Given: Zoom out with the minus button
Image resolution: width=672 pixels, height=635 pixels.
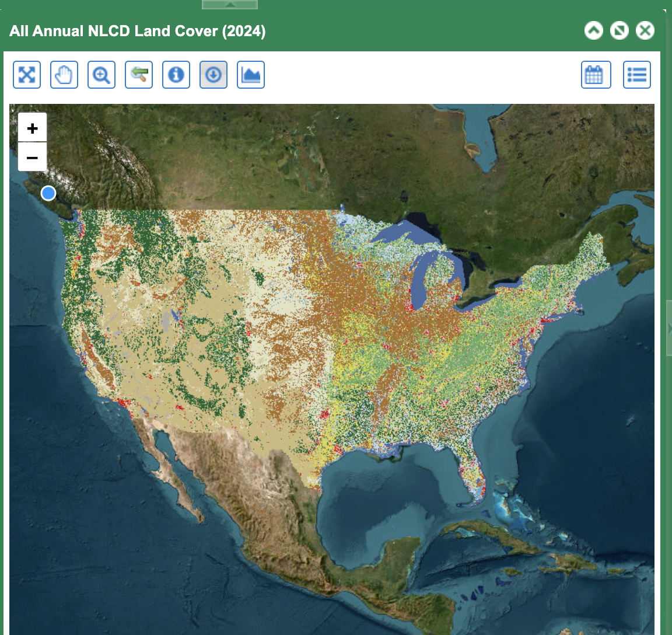Looking at the screenshot, I should tap(32, 157).
